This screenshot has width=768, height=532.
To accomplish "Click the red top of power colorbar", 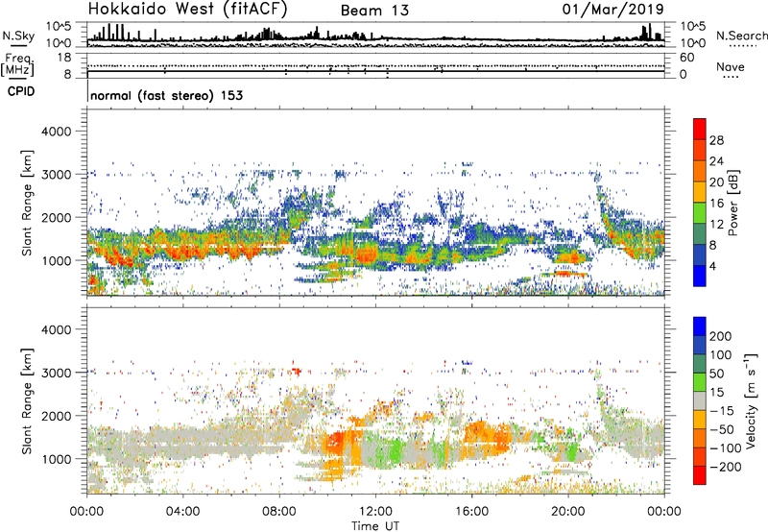I will (700, 130).
